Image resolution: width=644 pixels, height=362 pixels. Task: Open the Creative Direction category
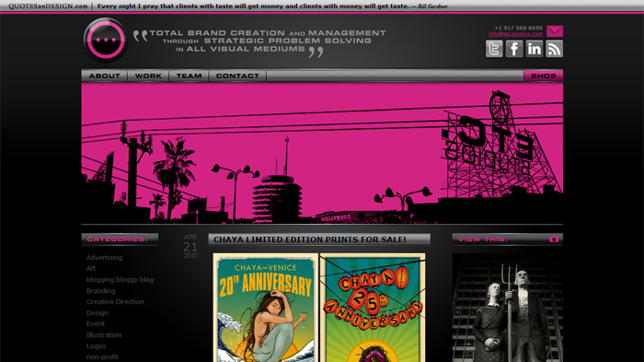point(115,301)
